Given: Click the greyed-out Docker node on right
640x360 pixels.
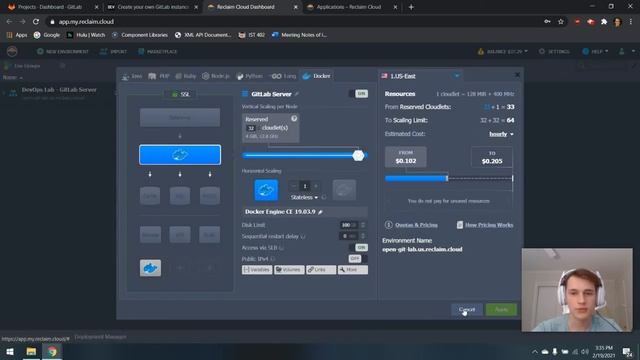Looking at the screenshot, I should (x=344, y=190).
